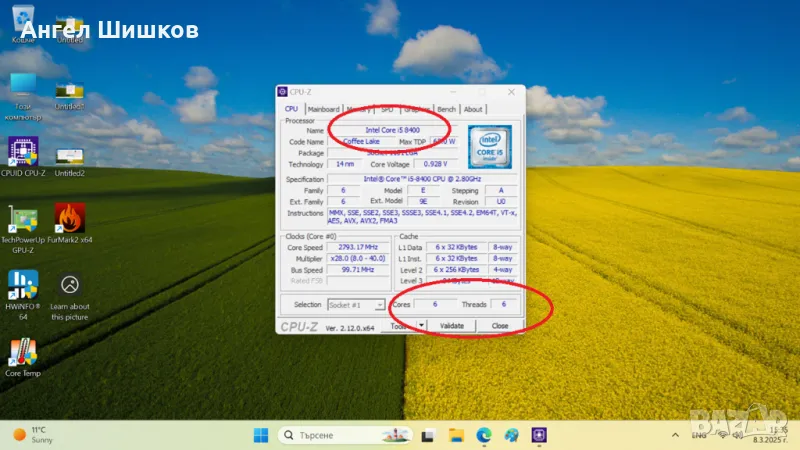The image size is (800, 450).
Task: Expand the Tools dropdown arrow in CPU-Z
Action: point(421,326)
